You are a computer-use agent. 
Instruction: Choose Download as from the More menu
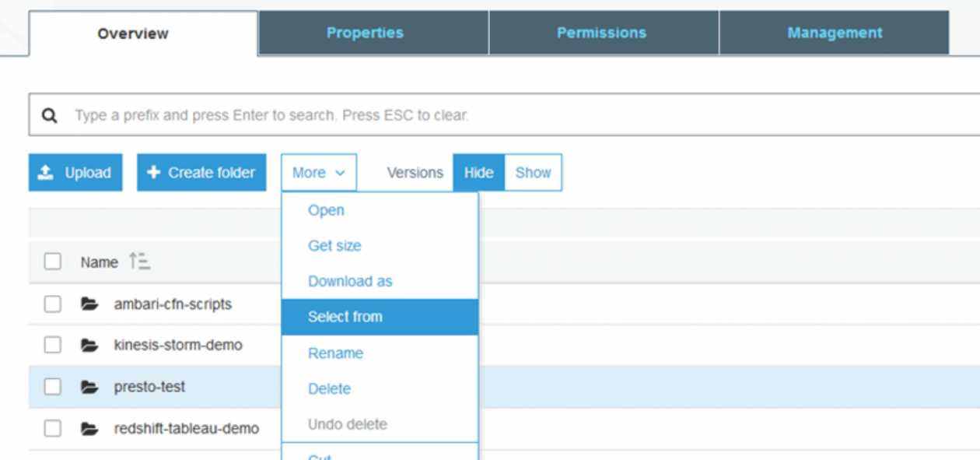[350, 281]
